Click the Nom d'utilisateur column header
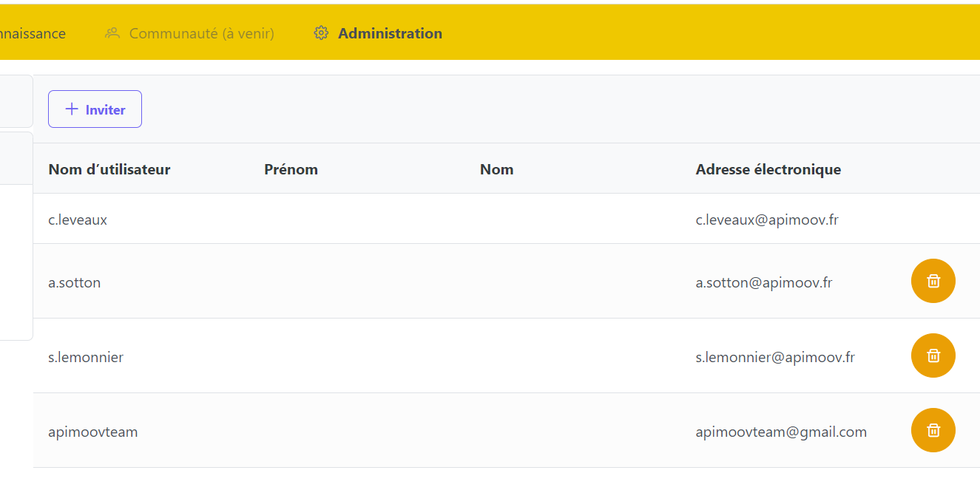Screen dimensions: 980x490 pos(109,169)
